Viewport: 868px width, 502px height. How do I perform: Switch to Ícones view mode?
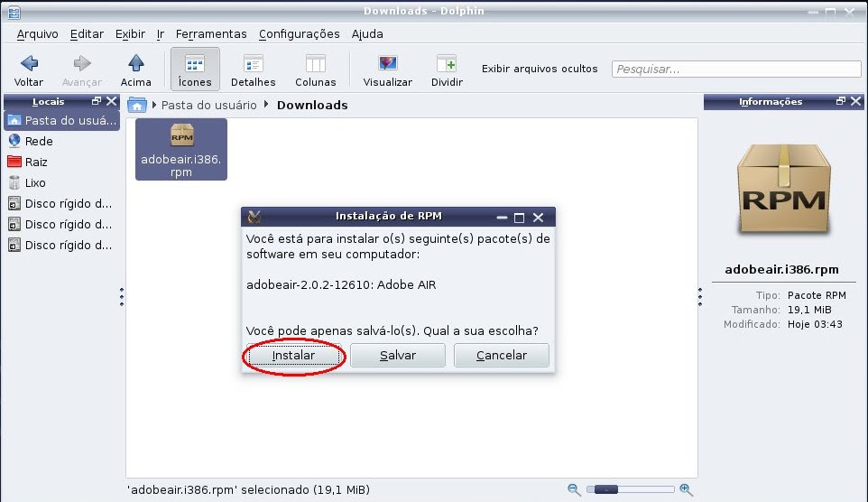[x=195, y=70]
